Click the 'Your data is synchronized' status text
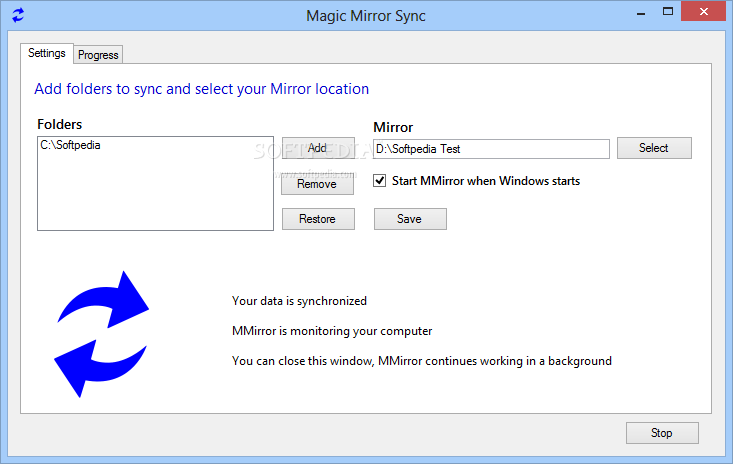Screen dimensions: 733x464 tap(299, 301)
